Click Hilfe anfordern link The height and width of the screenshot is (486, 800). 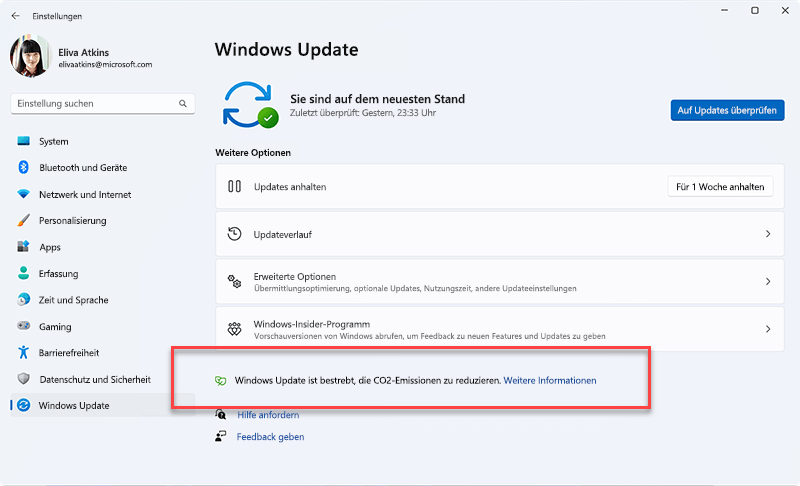click(x=268, y=415)
